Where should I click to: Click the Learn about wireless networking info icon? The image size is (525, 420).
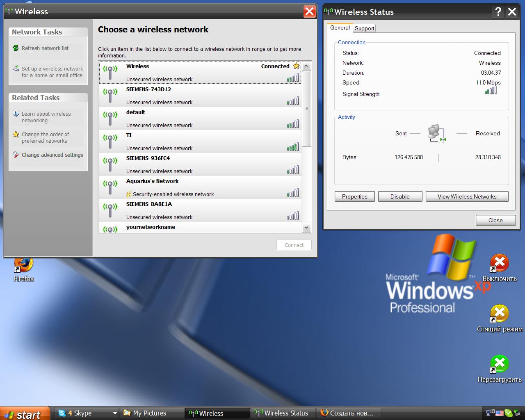16,114
